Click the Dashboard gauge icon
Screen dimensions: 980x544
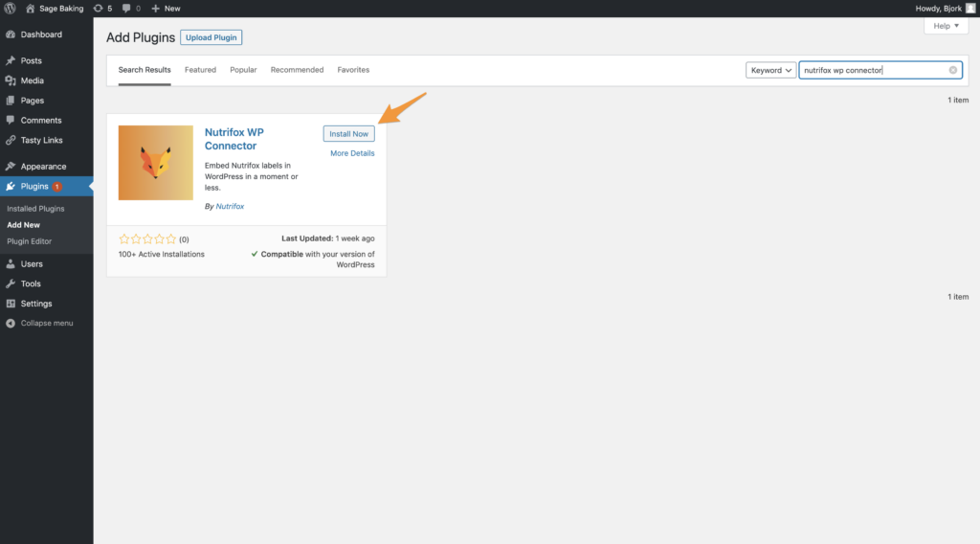(11, 34)
